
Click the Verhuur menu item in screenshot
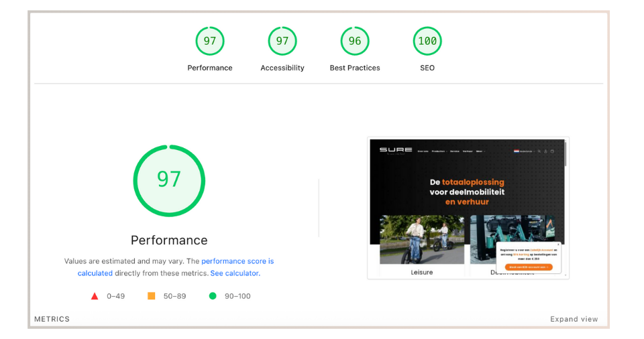point(468,151)
